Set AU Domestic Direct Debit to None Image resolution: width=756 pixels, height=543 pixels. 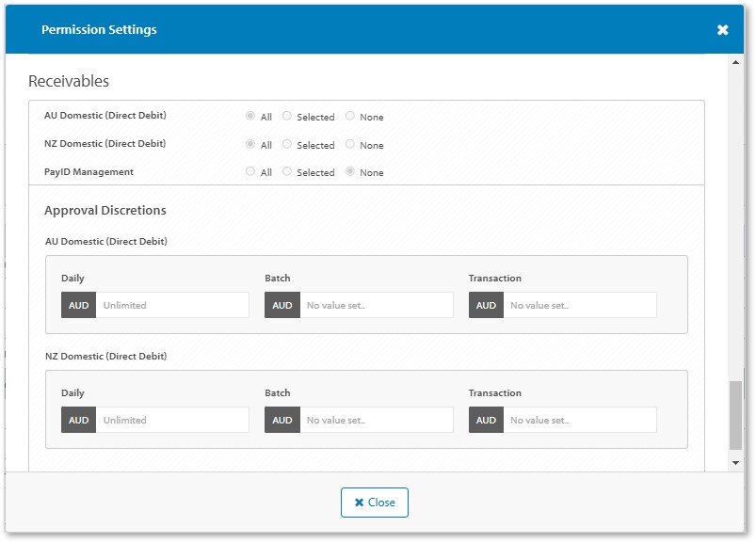pyautogui.click(x=350, y=117)
